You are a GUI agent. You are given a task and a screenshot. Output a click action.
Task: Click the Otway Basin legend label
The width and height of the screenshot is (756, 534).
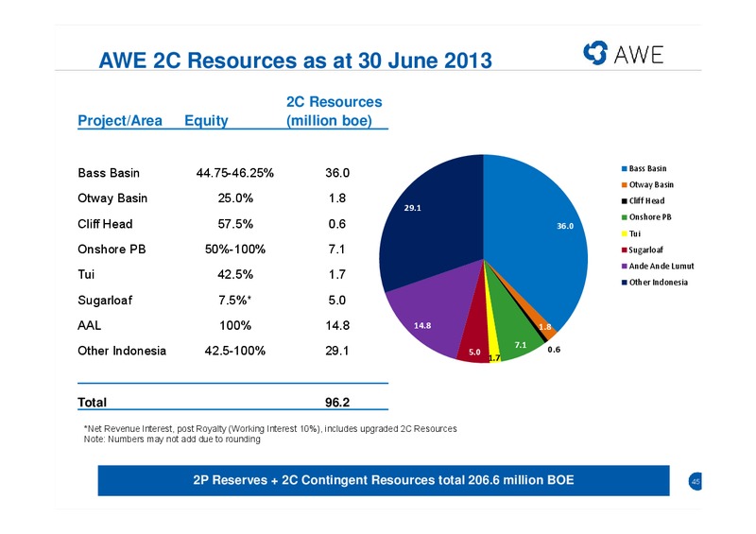(651, 184)
